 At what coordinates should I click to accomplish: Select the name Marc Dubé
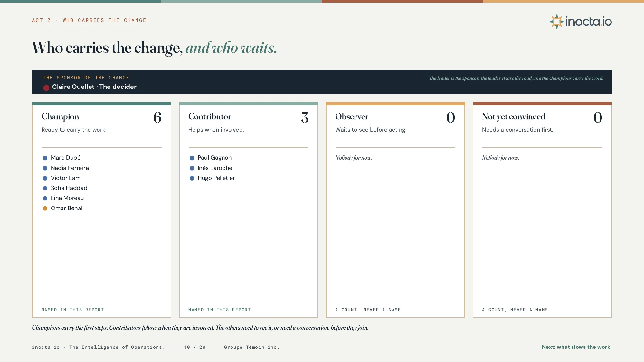[66, 158]
